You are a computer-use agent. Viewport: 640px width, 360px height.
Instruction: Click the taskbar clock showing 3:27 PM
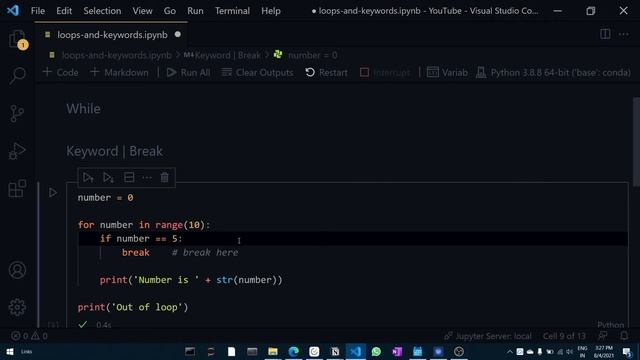pos(604,351)
